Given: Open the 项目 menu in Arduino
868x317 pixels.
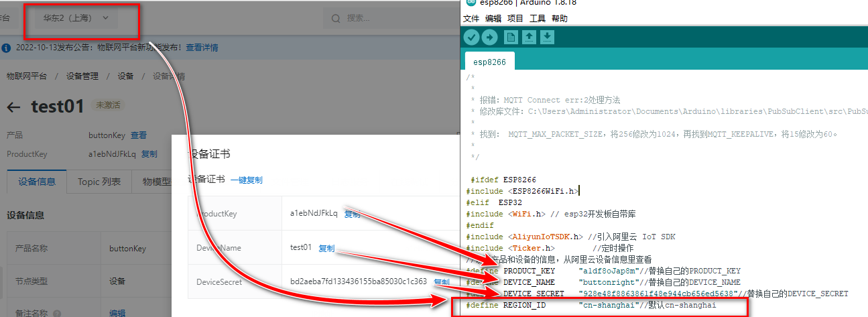Looking at the screenshot, I should point(515,18).
